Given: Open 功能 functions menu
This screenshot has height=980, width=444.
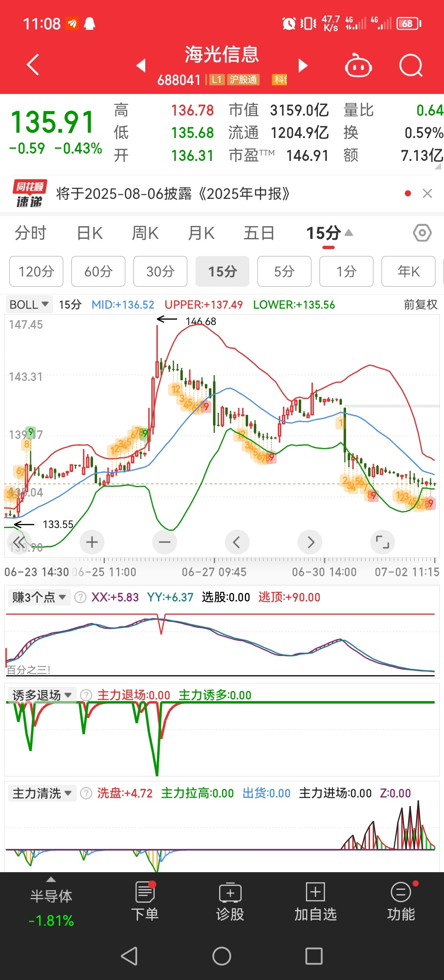Looking at the screenshot, I should click(401, 902).
